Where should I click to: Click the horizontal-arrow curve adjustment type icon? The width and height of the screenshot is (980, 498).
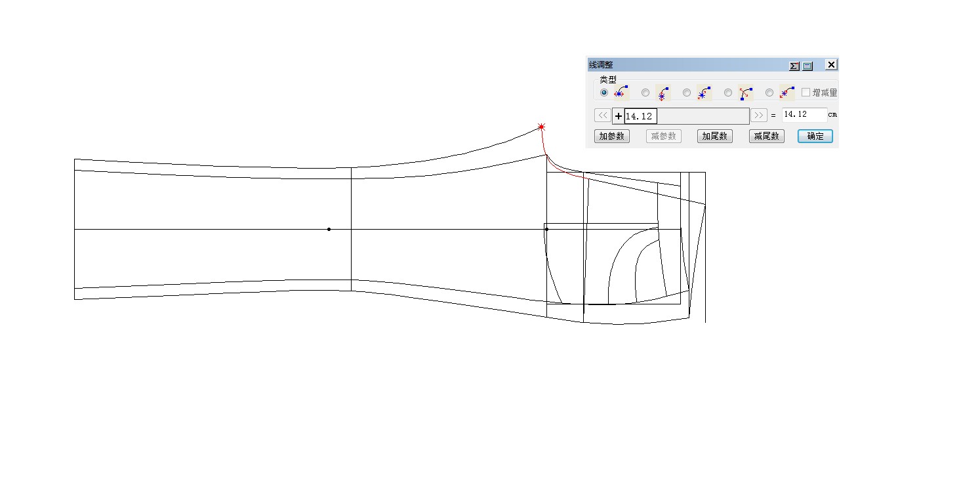tap(621, 93)
